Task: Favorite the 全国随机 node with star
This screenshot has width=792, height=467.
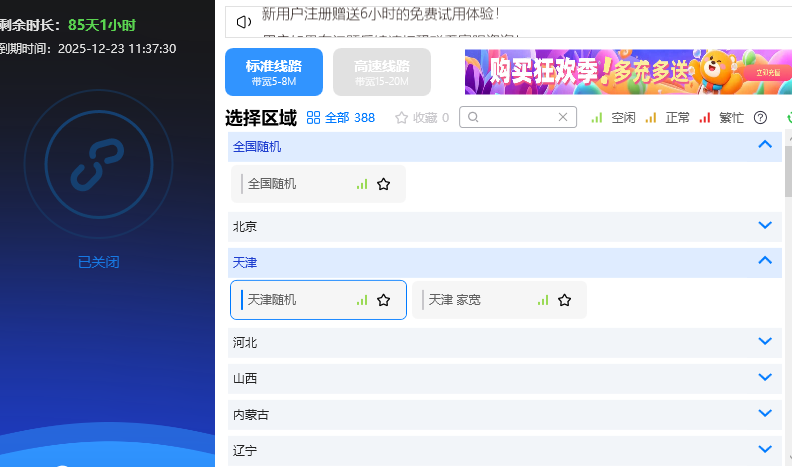Action: click(383, 184)
